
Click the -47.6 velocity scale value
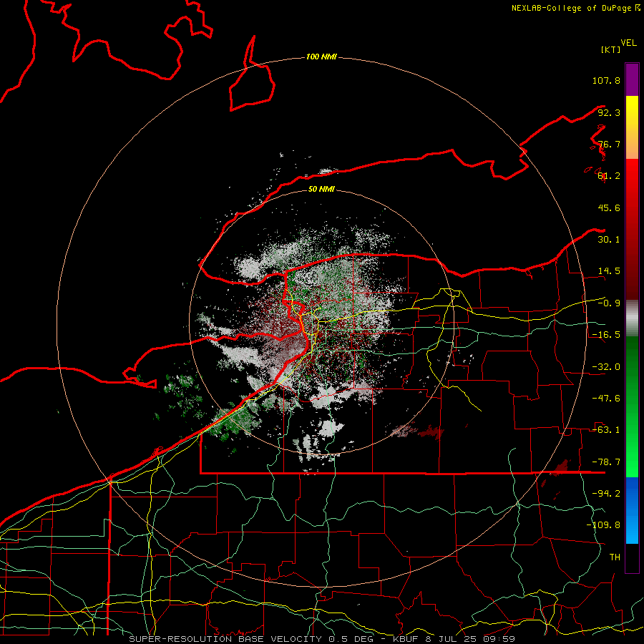click(x=606, y=399)
